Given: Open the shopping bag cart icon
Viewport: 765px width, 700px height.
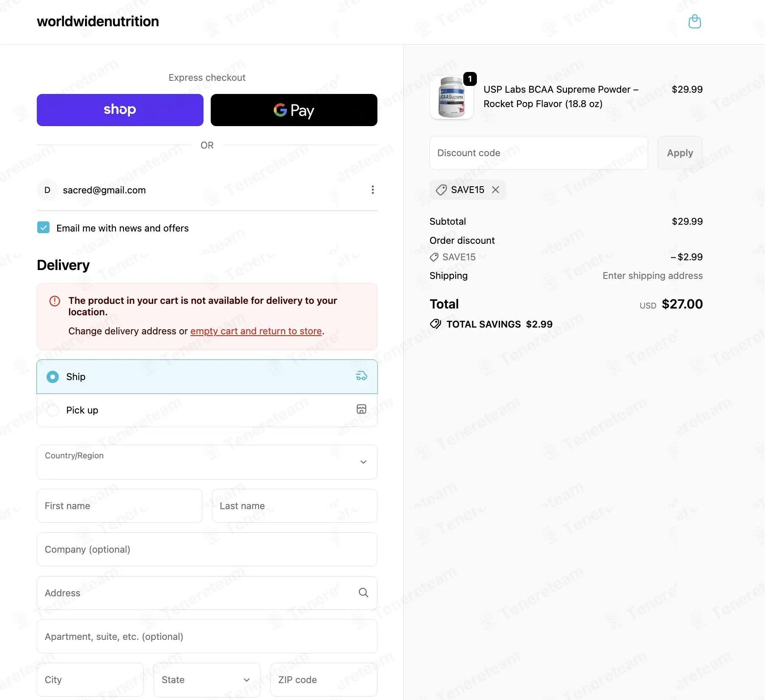Looking at the screenshot, I should pos(694,22).
